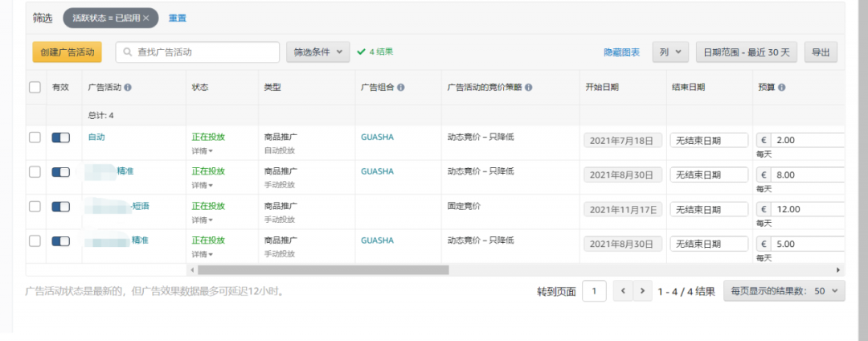
Task: Open the 筛选条件 dropdown
Action: tap(317, 52)
